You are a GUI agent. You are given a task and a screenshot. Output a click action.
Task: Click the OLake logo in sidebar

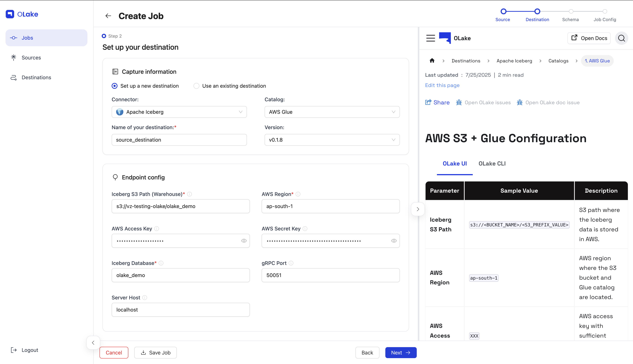pos(22,14)
